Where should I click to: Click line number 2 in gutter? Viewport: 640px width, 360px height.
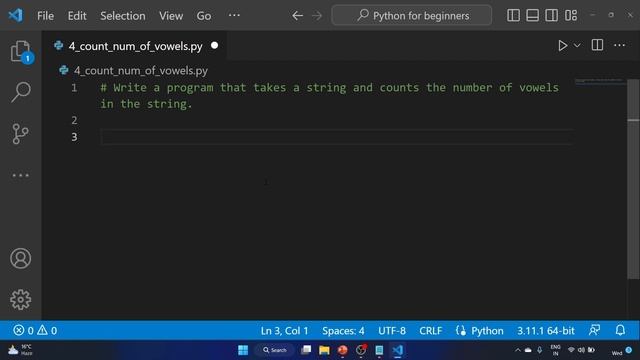point(74,120)
